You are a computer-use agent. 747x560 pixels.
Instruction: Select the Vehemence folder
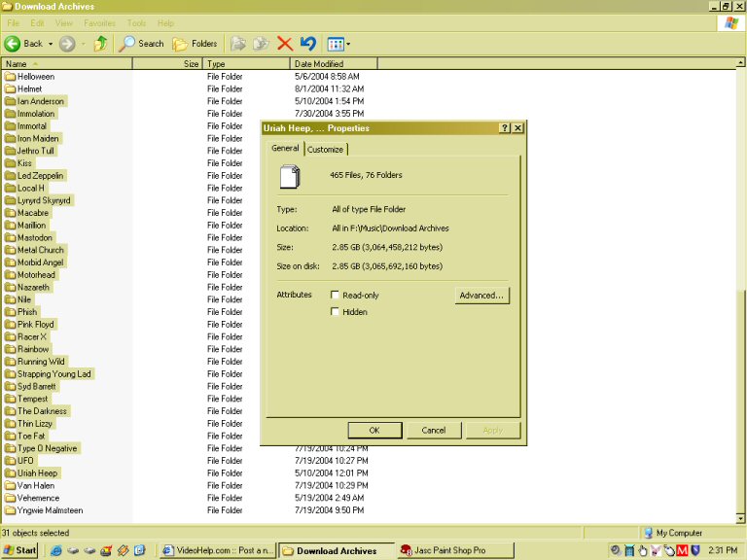click(x=32, y=498)
